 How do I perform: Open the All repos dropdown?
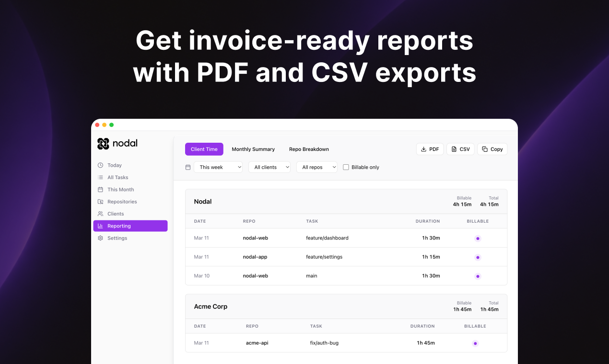pos(317,167)
